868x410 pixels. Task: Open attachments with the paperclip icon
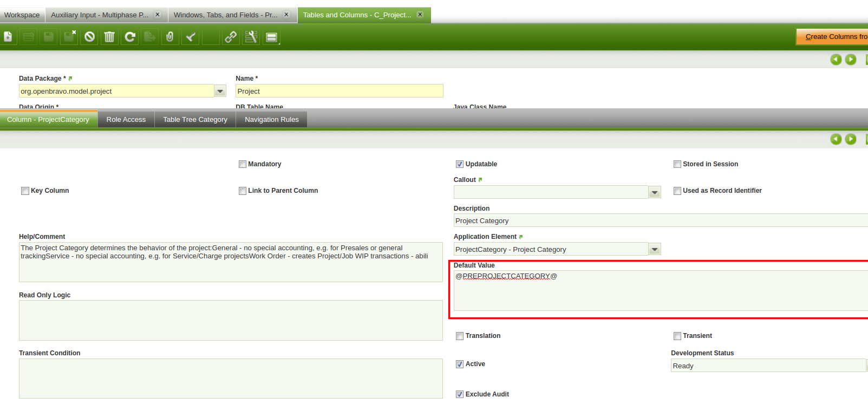point(170,37)
